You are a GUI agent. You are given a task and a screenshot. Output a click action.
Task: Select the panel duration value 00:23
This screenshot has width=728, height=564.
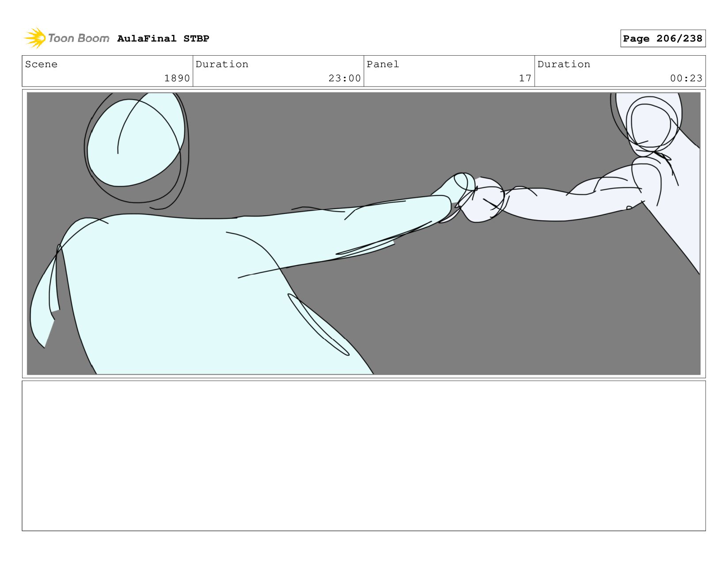686,78
